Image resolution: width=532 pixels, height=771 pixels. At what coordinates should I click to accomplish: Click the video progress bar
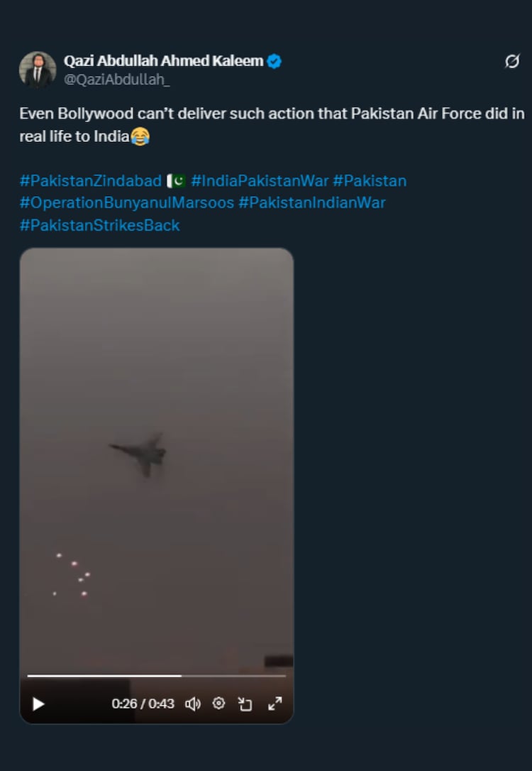[156, 675]
